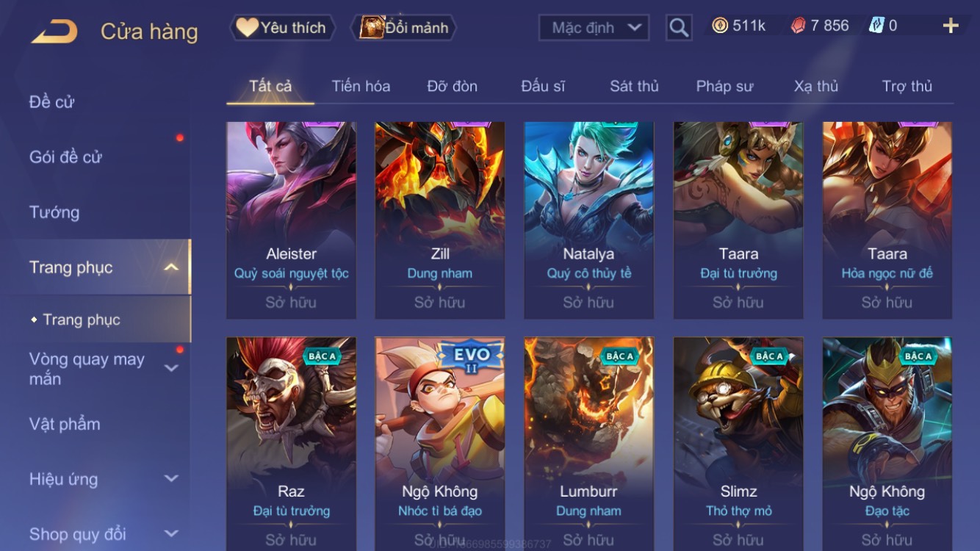Screen dimensions: 980x551
Task: Click the gold coin balance icon
Action: (x=720, y=26)
